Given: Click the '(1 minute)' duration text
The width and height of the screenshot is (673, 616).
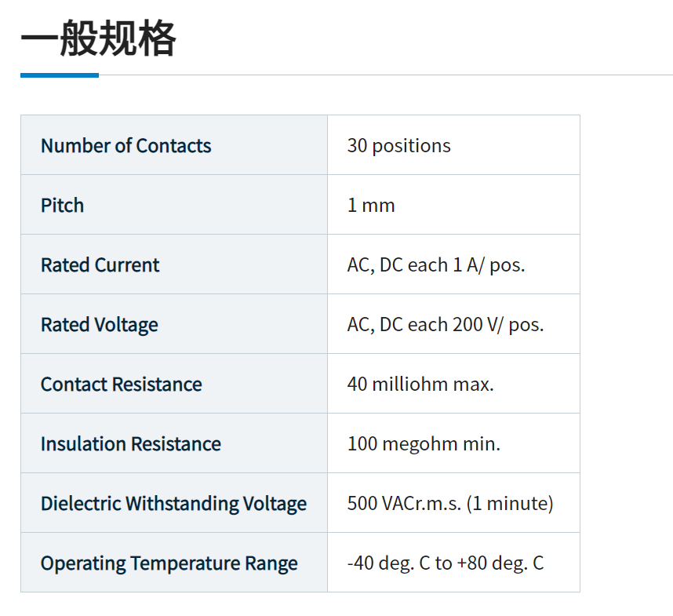Looking at the screenshot, I should pyautogui.click(x=511, y=504).
